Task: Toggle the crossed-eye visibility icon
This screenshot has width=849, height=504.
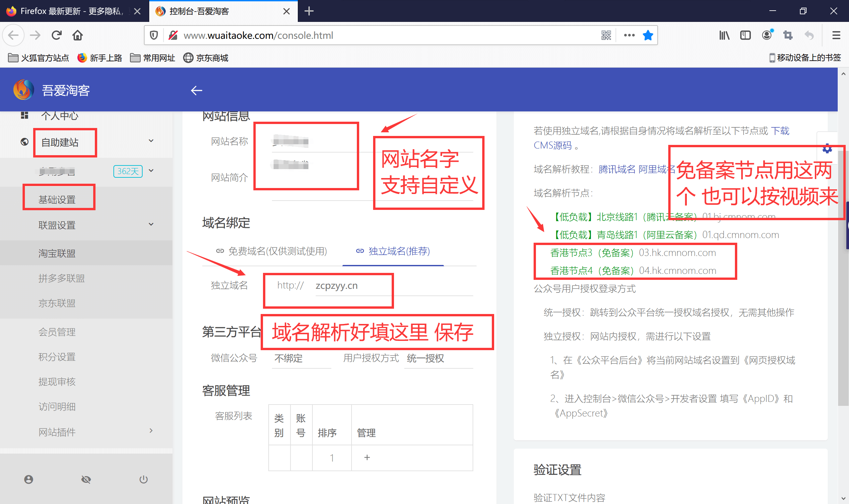Action: point(86,479)
